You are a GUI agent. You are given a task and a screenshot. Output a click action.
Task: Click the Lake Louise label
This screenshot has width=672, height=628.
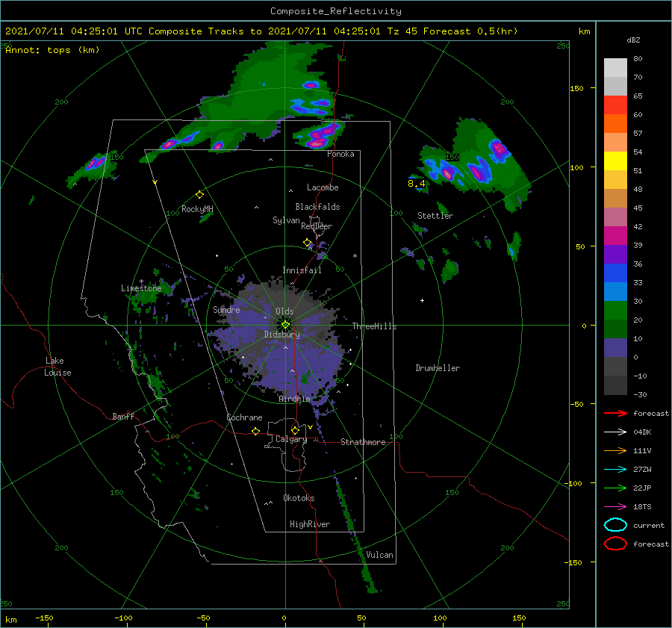[57, 367]
